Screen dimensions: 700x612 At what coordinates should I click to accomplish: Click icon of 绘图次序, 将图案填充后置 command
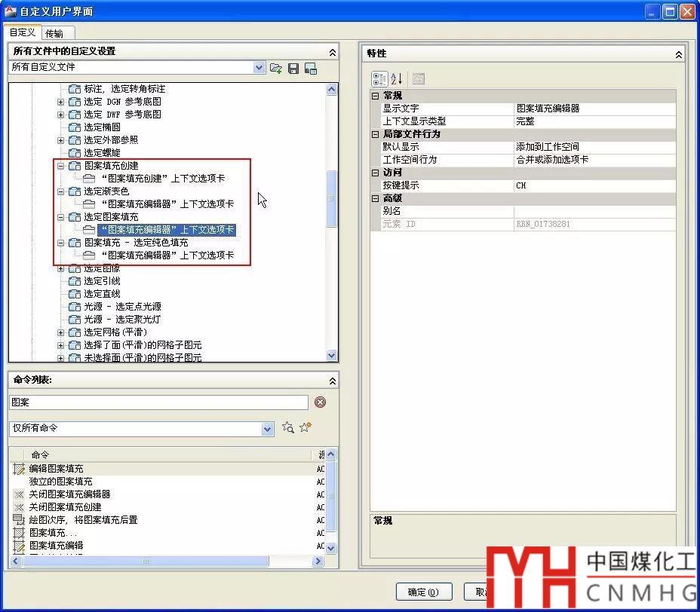[19, 519]
